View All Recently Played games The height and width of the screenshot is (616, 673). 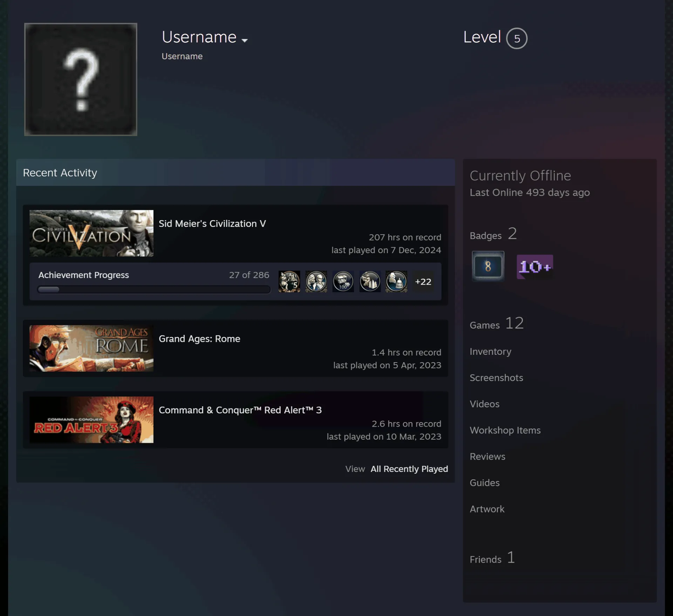[409, 469]
